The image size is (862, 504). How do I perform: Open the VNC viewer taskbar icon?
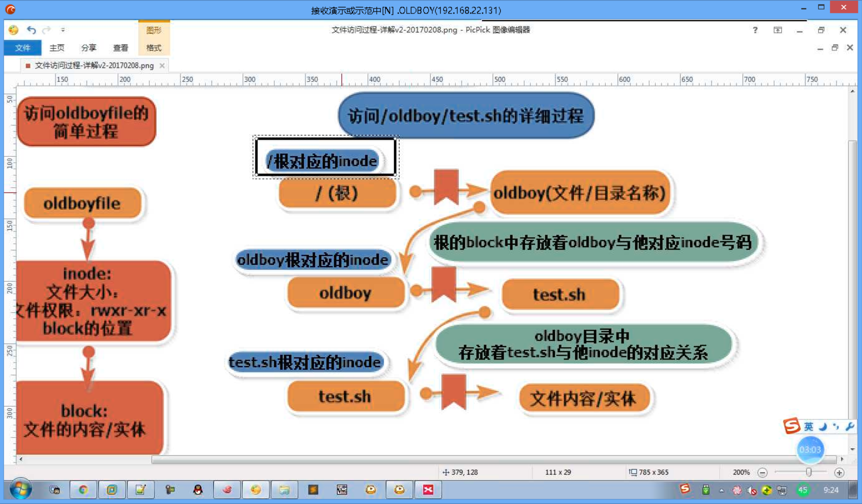pos(342,490)
